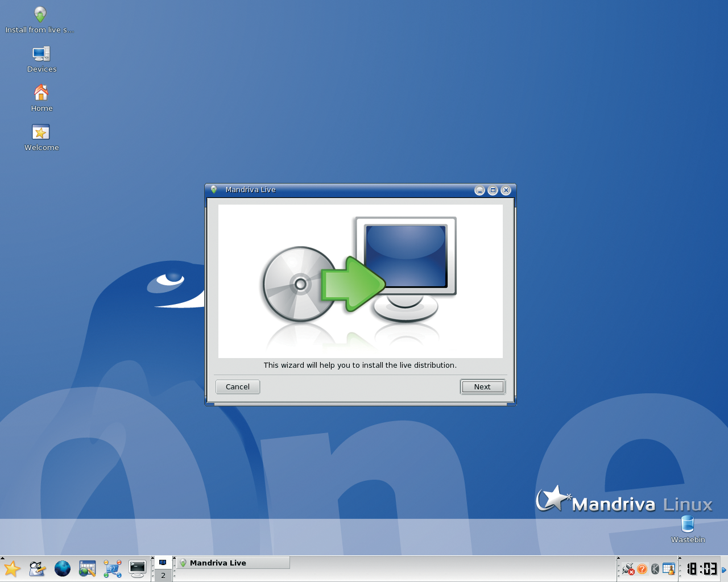Launch the office writer icon in the panel
Screen dimensions: 728x582
(37, 568)
